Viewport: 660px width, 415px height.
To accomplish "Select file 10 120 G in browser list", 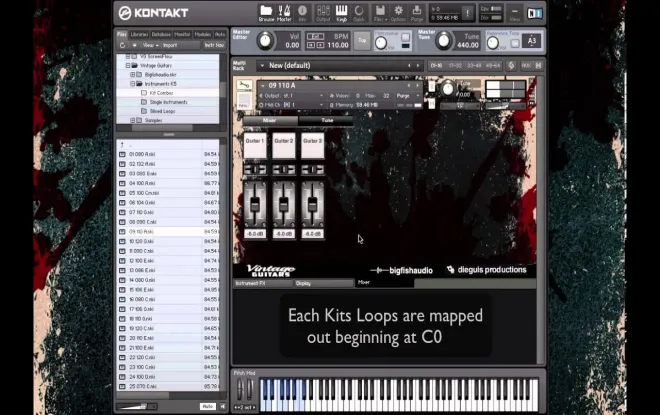I will click(168, 241).
